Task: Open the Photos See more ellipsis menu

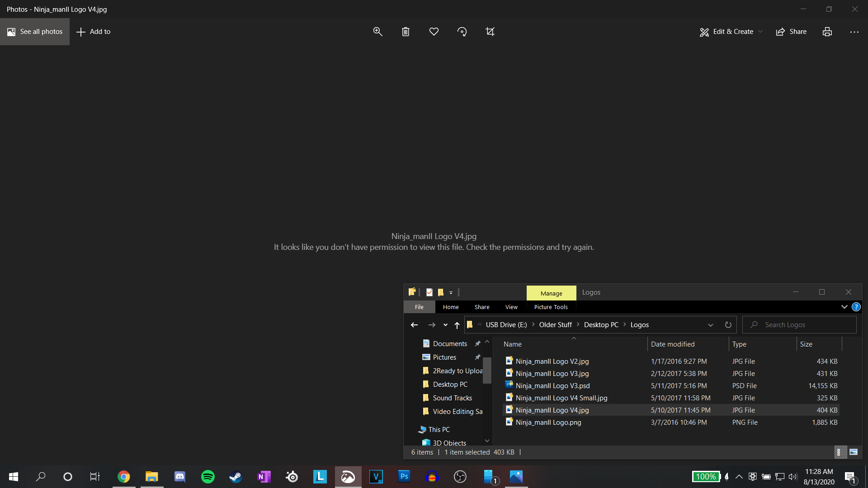Action: (854, 32)
